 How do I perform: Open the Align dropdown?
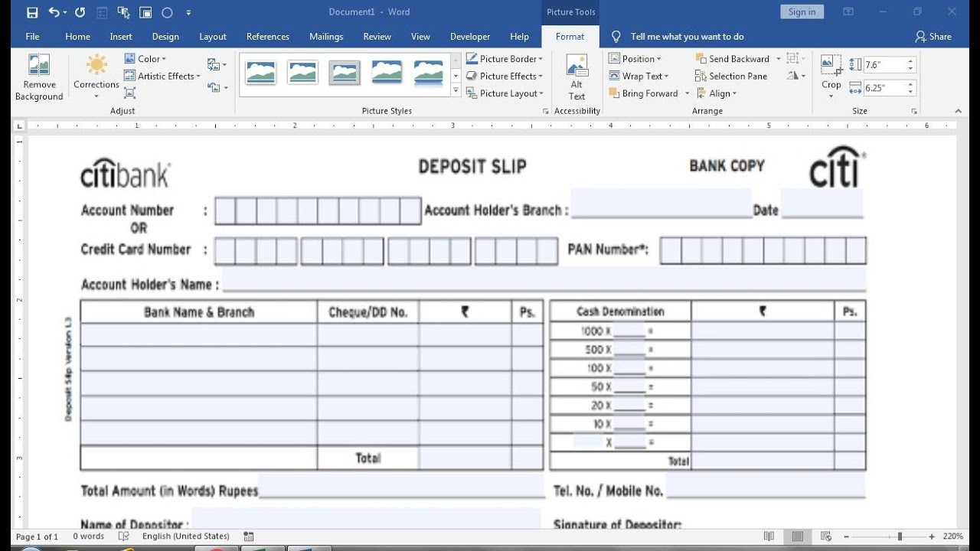(716, 93)
